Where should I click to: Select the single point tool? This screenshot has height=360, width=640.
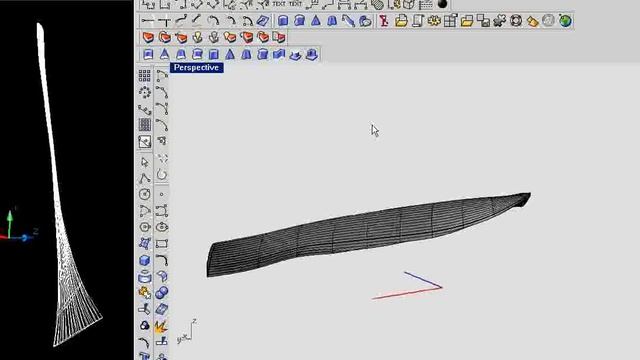click(x=162, y=194)
